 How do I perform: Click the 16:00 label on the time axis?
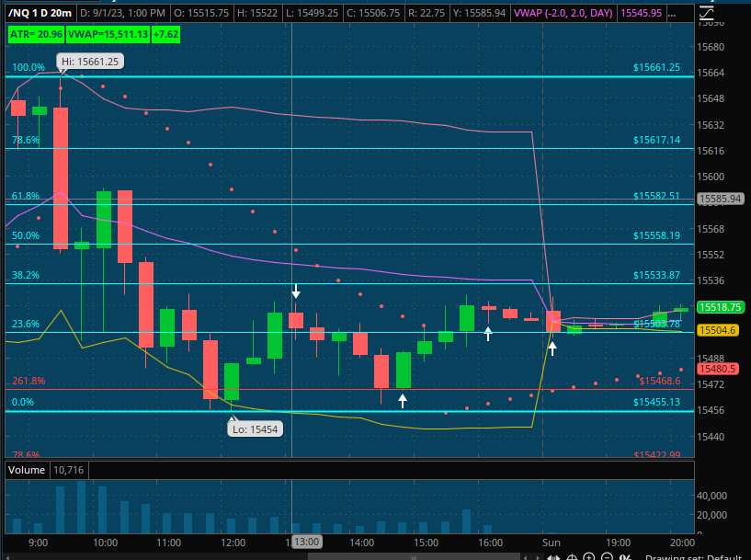[x=491, y=543]
